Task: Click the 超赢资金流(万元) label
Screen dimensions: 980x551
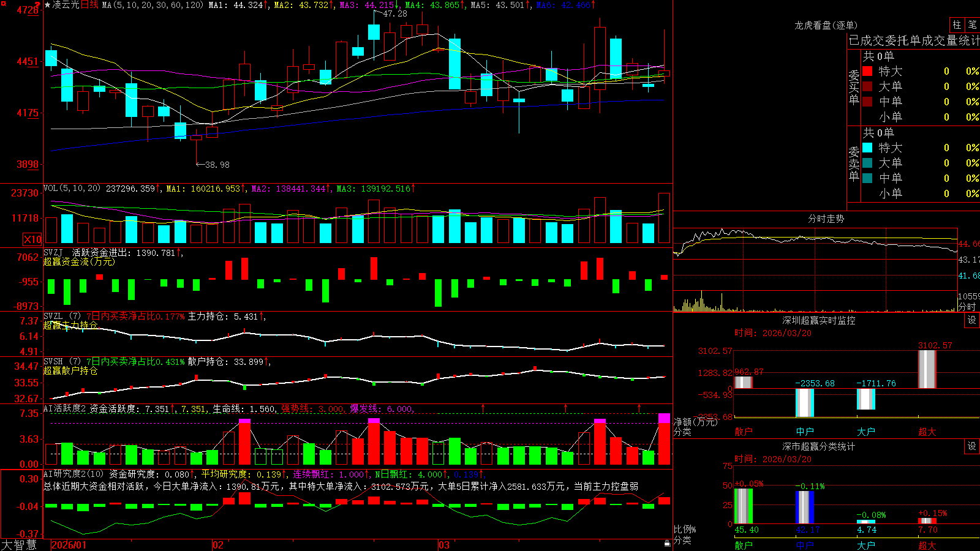Action: point(79,261)
